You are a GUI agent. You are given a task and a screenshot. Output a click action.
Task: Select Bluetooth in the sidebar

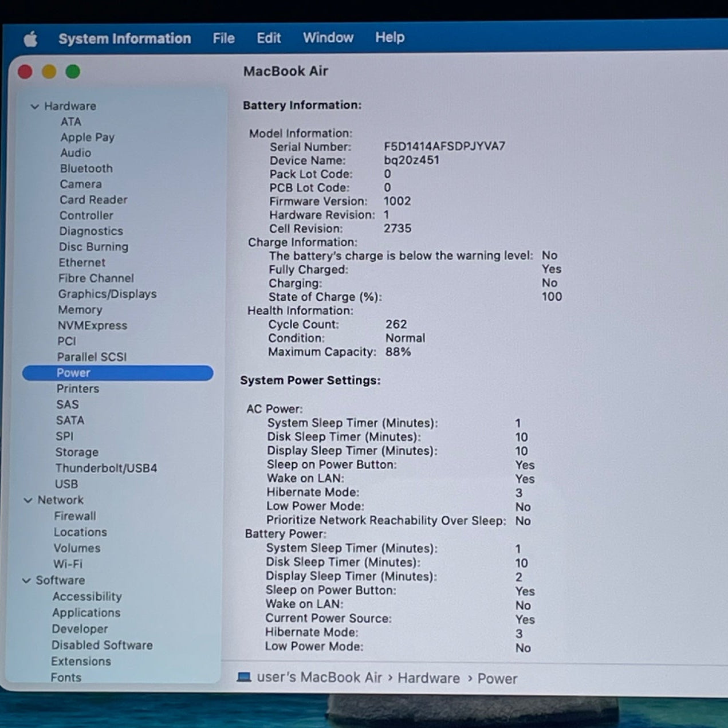[x=86, y=168]
